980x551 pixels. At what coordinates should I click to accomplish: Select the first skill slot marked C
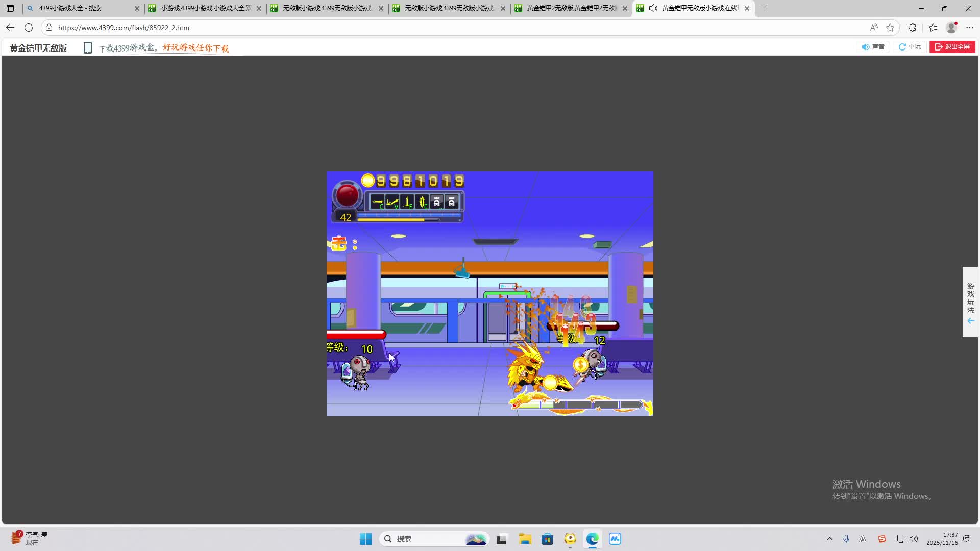[377, 203]
